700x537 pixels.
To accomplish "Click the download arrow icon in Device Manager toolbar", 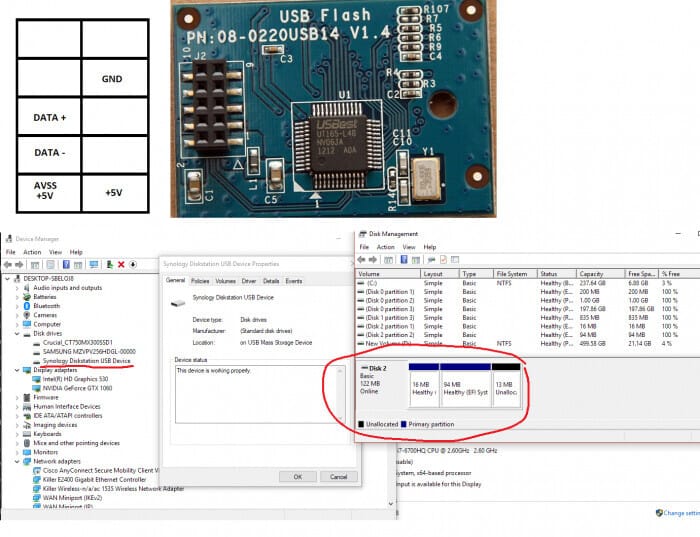I will coord(134,264).
